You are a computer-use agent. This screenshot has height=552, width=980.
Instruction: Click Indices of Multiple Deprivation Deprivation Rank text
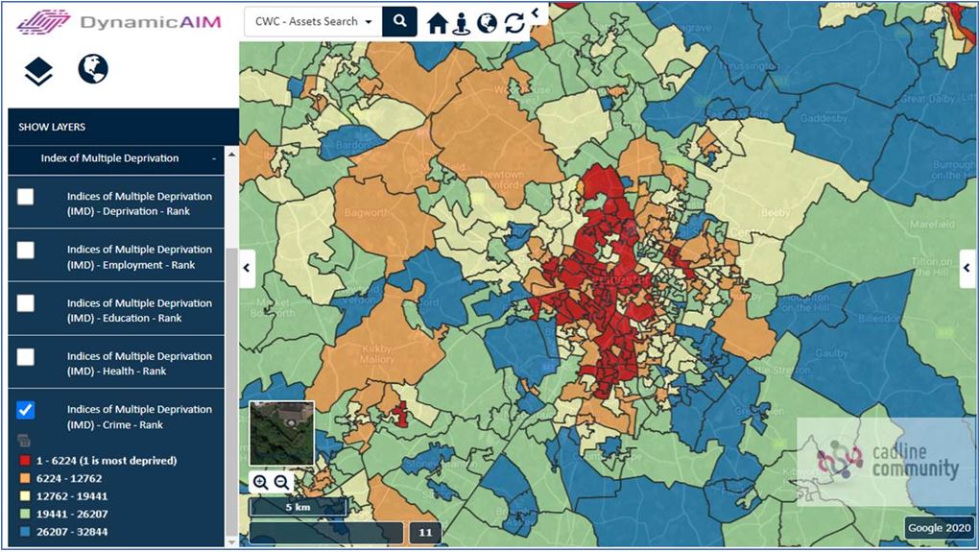[139, 204]
